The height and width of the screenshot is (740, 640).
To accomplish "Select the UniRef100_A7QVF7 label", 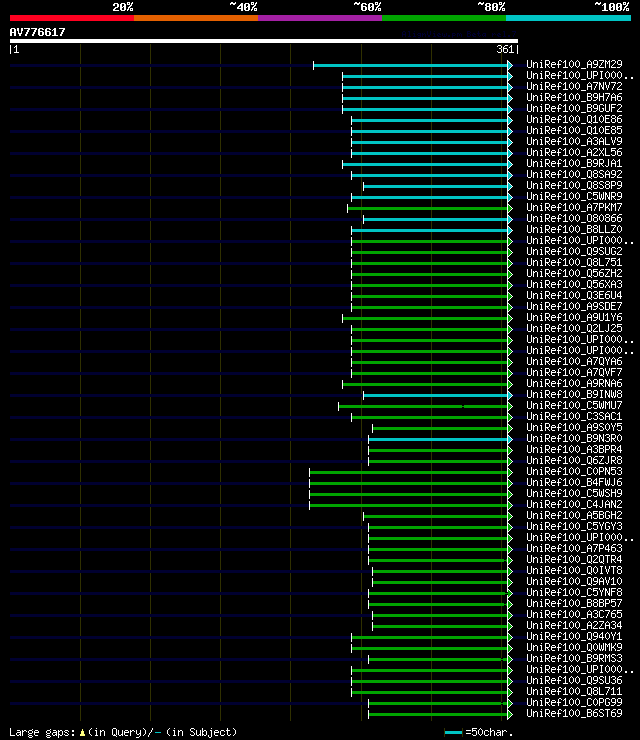I will (574, 372).
